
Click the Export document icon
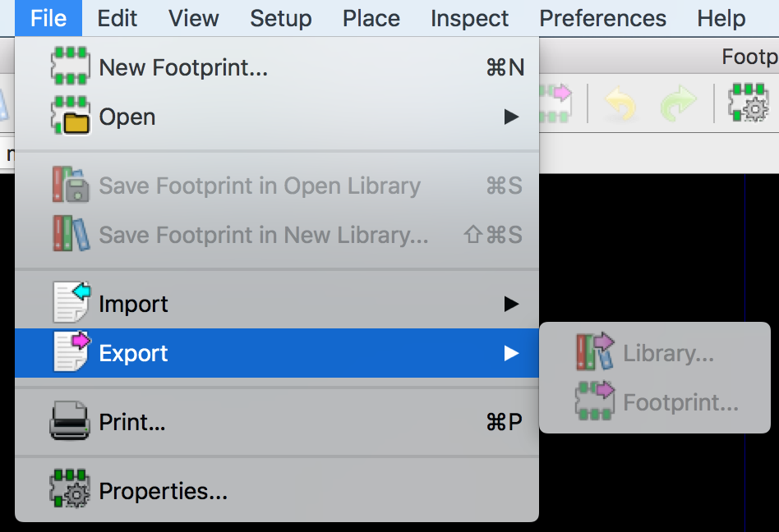click(x=71, y=353)
